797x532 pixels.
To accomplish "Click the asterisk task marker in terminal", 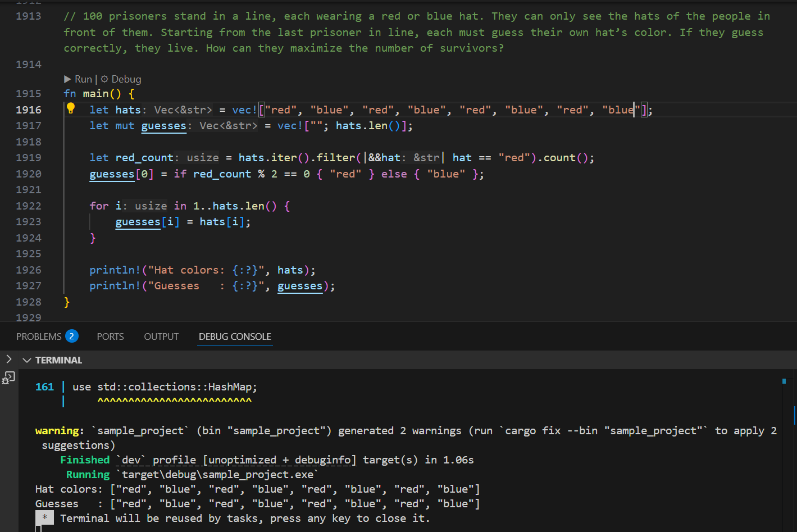I will pos(44,518).
